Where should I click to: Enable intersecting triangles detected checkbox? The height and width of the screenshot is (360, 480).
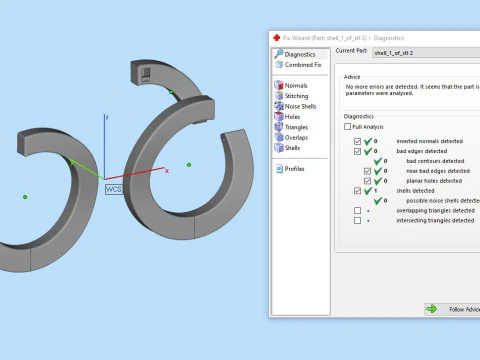[x=357, y=221]
